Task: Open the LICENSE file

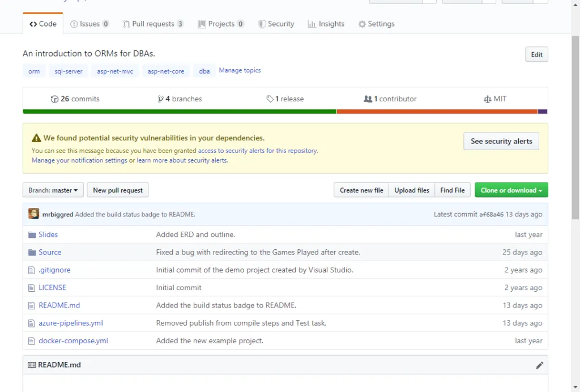Action: [x=52, y=288]
